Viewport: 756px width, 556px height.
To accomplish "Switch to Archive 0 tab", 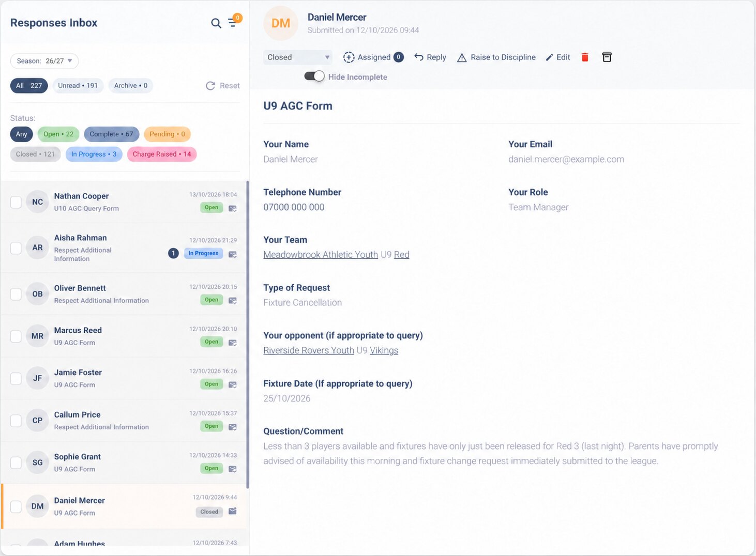I will 131,86.
